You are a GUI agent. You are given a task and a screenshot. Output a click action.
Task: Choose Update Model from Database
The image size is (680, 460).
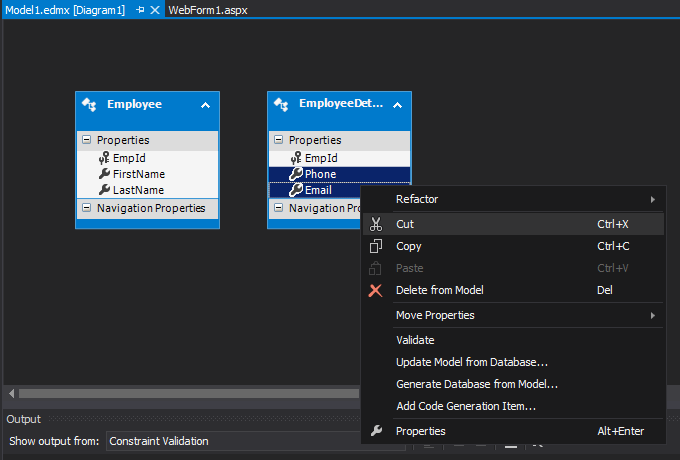(x=472, y=362)
